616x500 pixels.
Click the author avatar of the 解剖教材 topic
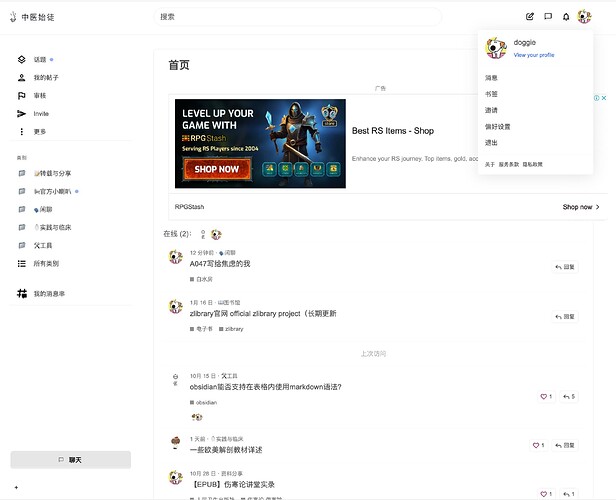[x=176, y=443]
